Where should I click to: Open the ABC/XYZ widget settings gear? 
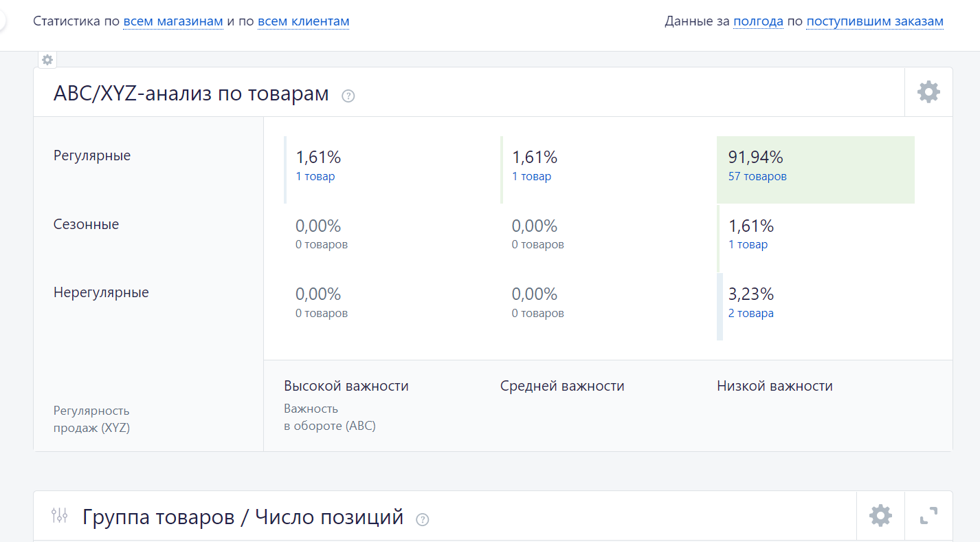click(928, 91)
